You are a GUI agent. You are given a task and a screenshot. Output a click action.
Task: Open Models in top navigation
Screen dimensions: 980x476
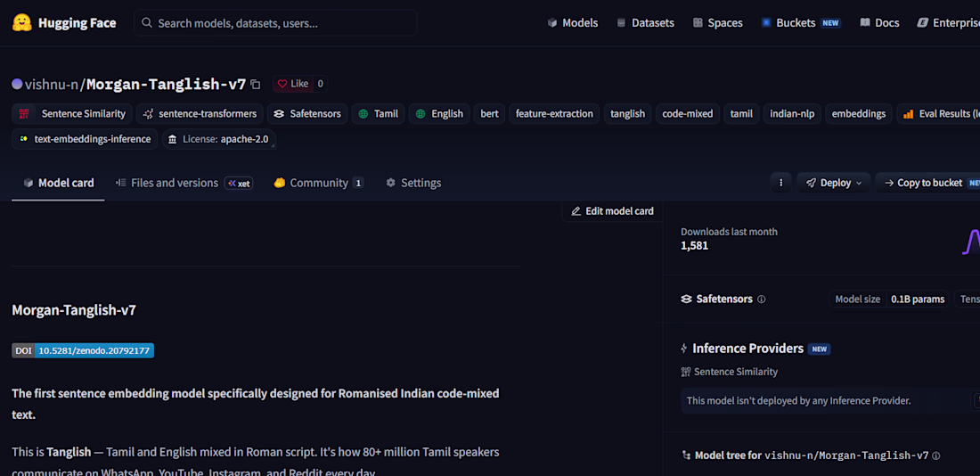click(x=573, y=23)
